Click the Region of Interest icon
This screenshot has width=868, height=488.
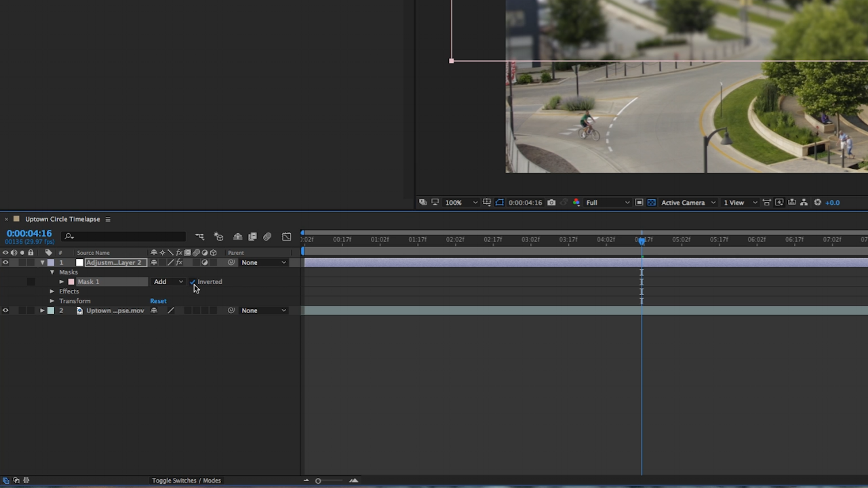[639, 203]
